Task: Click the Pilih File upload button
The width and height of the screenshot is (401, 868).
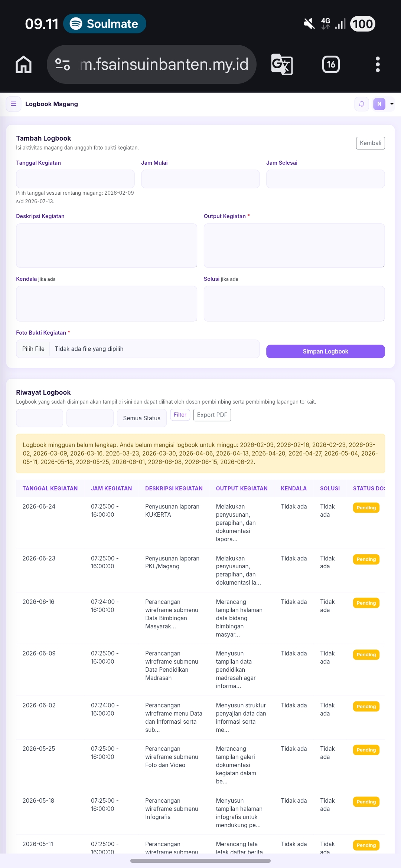Action: coord(33,349)
